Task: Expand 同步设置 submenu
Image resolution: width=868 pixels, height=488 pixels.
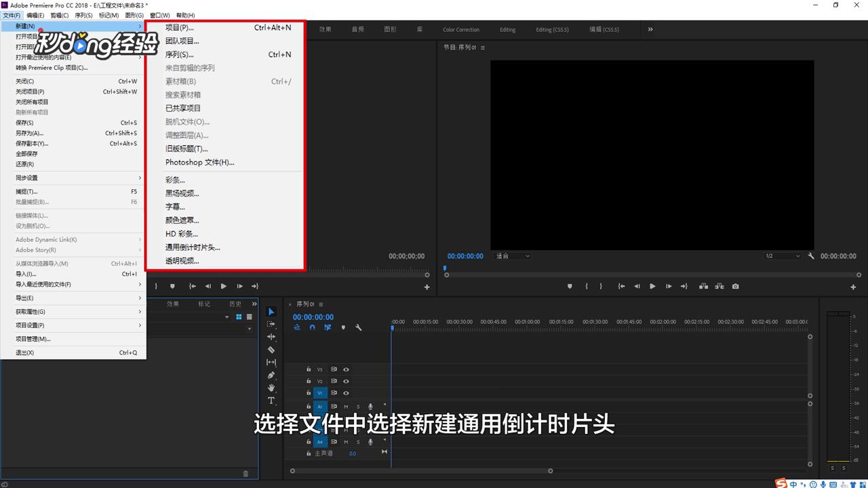Action: (73, 178)
